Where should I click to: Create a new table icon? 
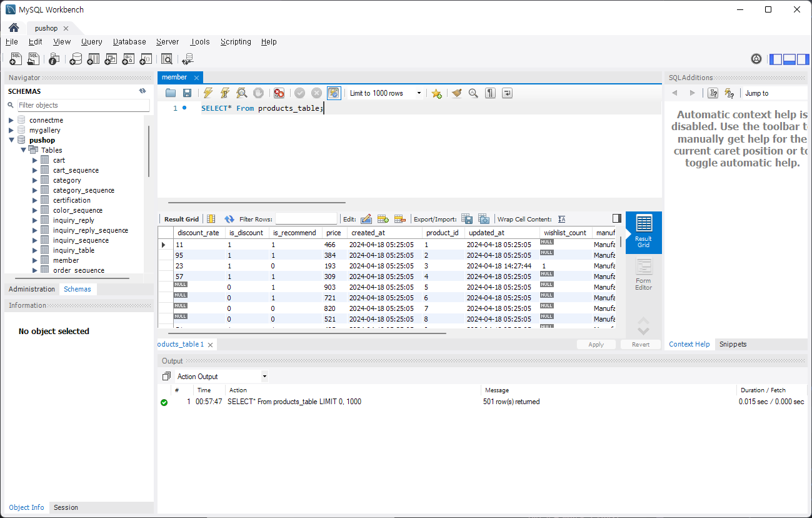click(x=93, y=59)
